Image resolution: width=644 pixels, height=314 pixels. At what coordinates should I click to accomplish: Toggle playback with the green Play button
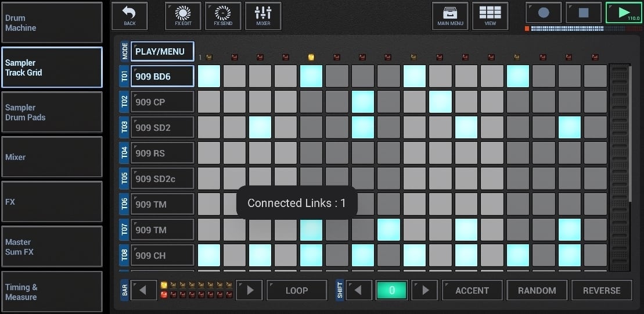624,13
